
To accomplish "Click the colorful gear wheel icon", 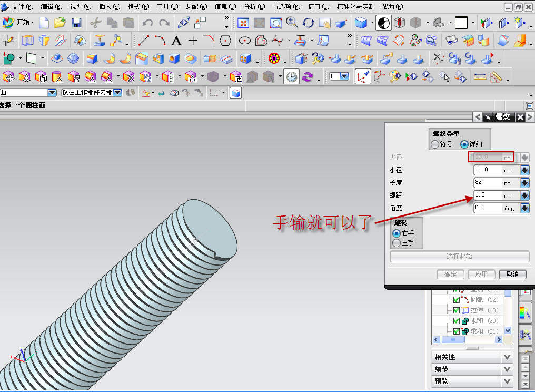I will click(x=274, y=58).
